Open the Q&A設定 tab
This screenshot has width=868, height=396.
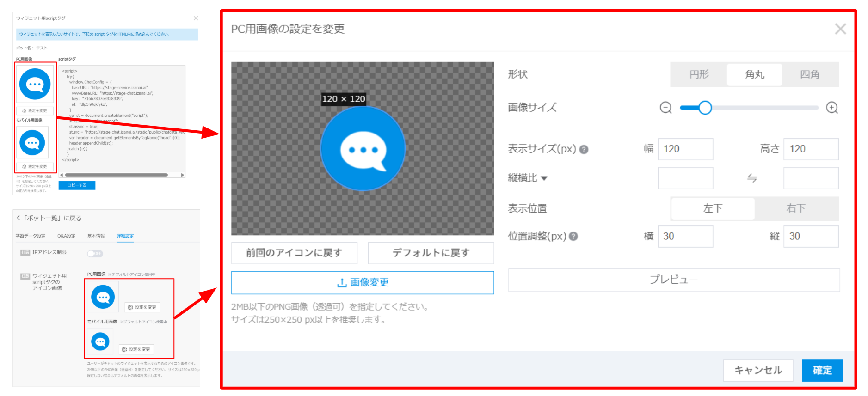[x=66, y=236]
